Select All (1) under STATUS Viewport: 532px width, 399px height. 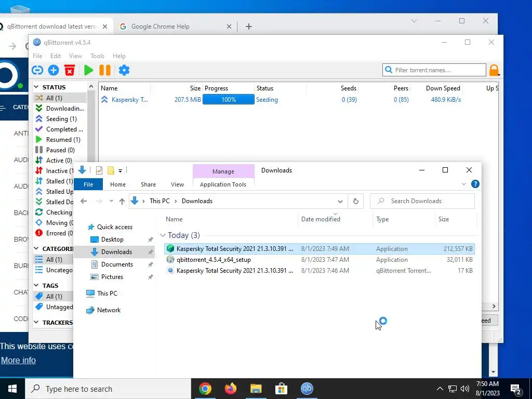coord(60,98)
